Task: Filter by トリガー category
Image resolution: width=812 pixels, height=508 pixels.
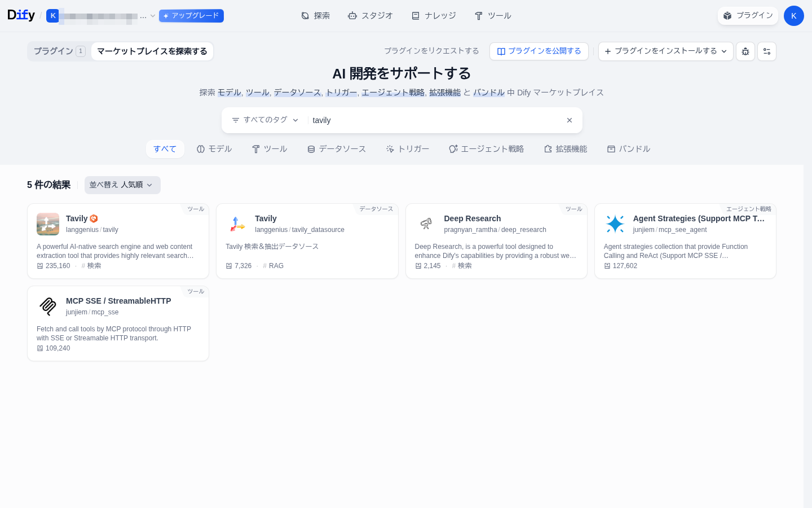Action: 408,149
